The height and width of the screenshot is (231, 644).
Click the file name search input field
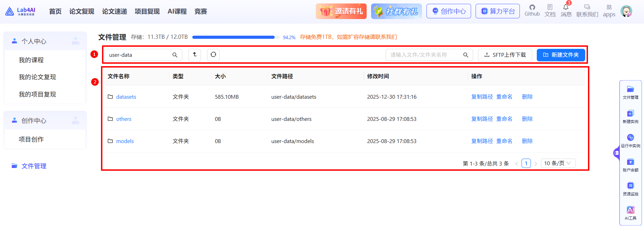425,55
